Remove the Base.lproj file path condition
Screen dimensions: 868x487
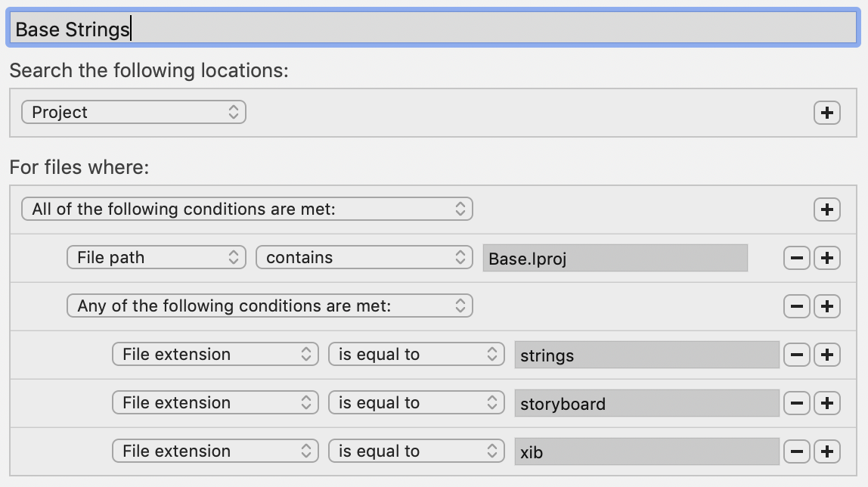point(796,257)
